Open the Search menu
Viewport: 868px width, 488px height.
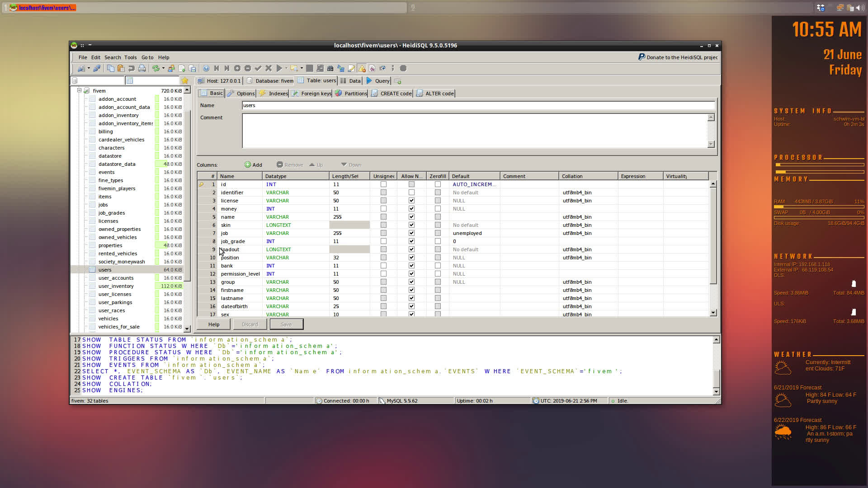113,57
